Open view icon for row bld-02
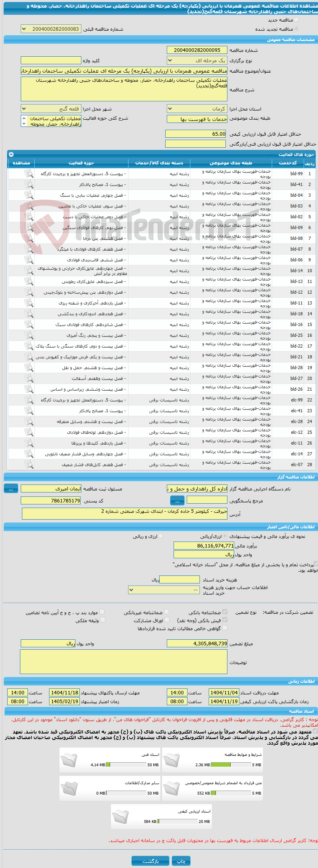This screenshot has width=318, height=868. click(x=29, y=217)
